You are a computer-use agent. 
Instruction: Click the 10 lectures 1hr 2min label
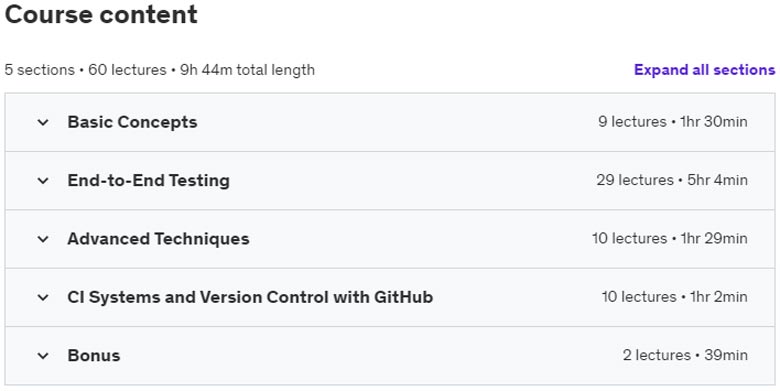(x=675, y=297)
